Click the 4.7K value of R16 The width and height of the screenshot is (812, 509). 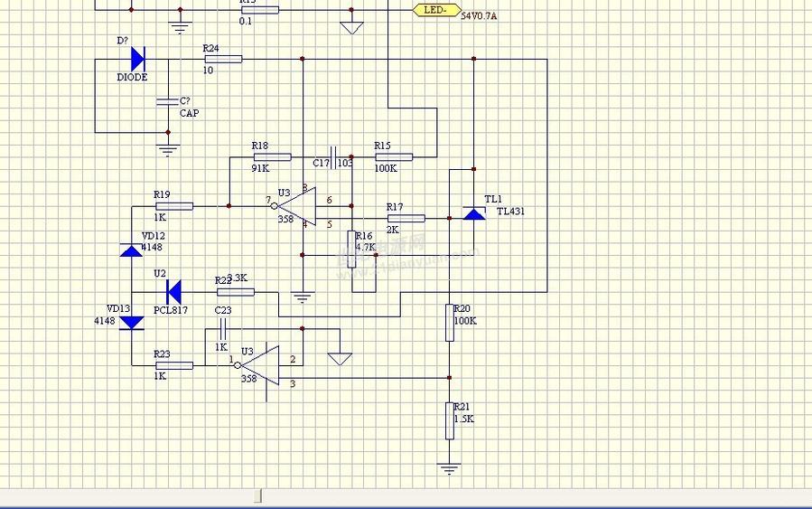(x=366, y=247)
